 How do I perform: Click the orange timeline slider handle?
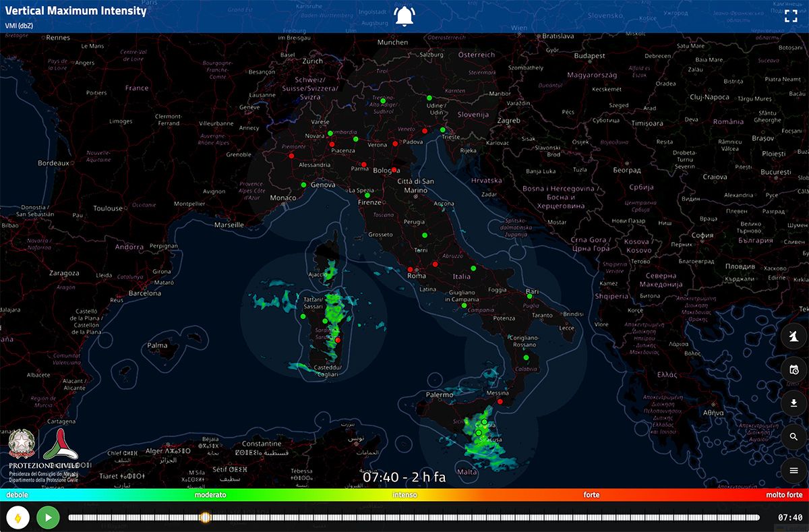206,517
